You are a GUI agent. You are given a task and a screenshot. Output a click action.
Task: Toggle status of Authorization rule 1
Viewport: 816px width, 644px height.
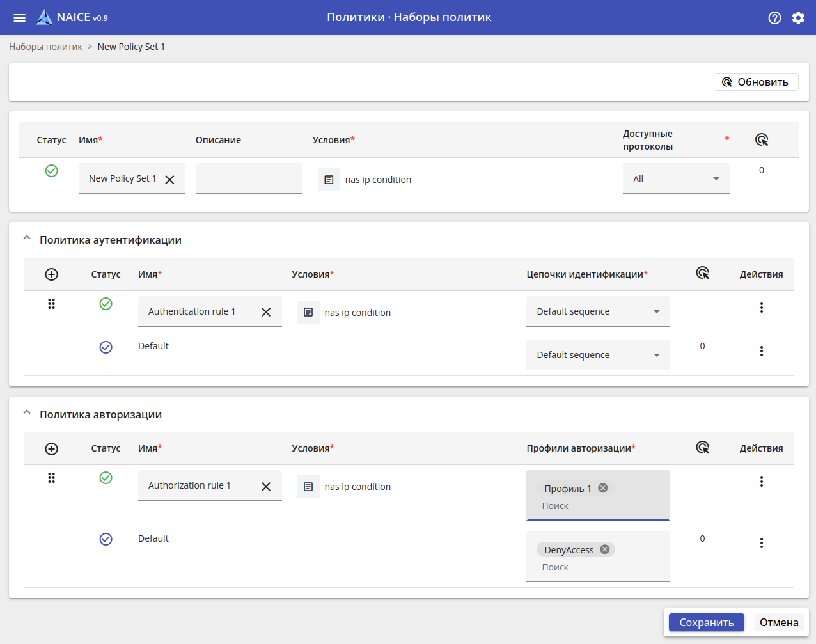click(106, 478)
